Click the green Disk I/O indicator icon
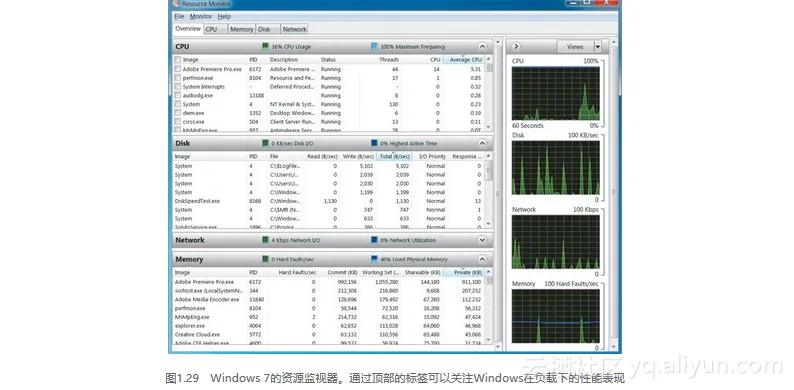The image size is (794, 390). tap(265, 143)
